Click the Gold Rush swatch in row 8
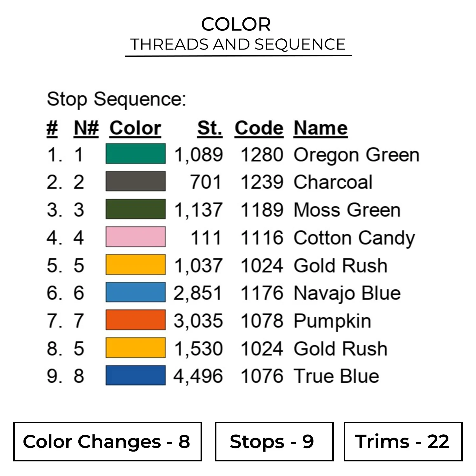Screen dimensions: 476x476 coord(136,348)
